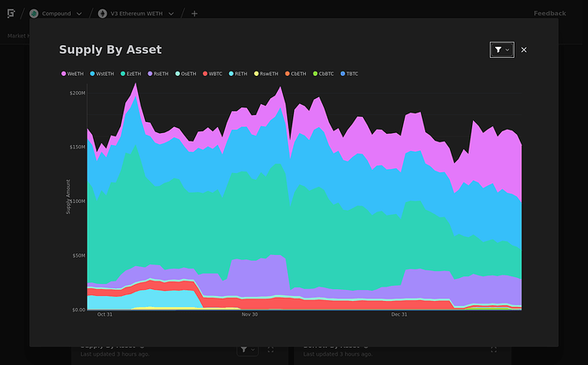Screen dimensions: 588x365
Task: Toggle RsETH series in chart legend
Action: point(159,74)
